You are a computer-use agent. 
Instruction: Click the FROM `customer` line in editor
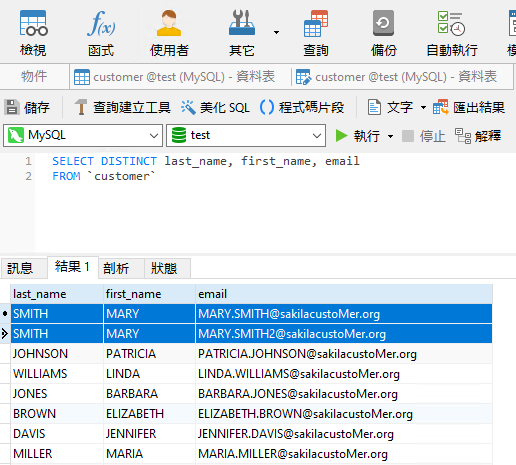(x=104, y=176)
